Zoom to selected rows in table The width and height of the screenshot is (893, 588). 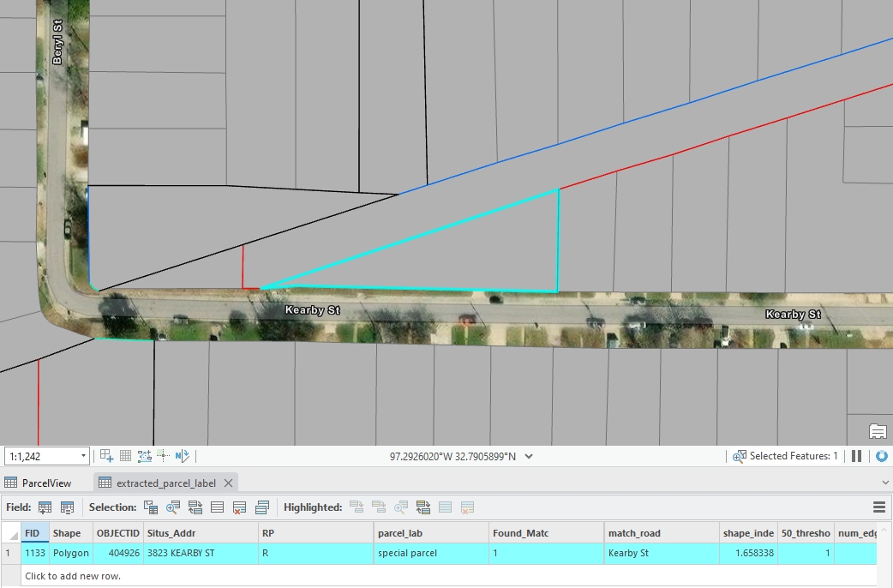[173, 507]
